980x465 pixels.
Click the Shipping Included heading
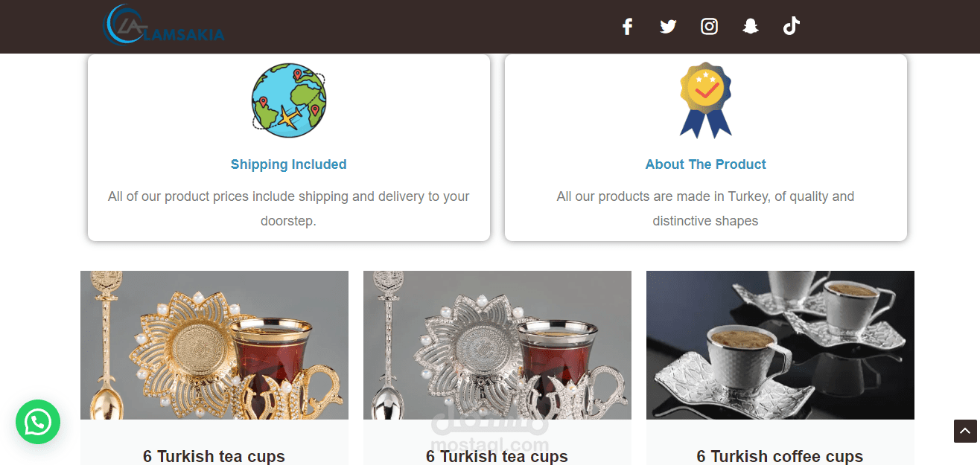tap(289, 164)
